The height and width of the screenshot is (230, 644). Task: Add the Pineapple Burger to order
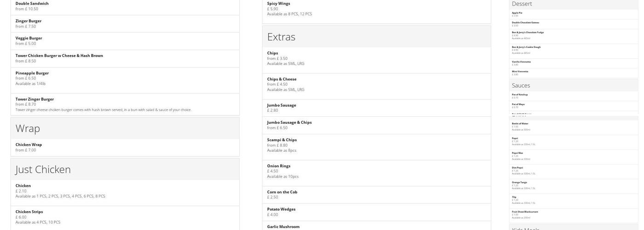pos(32,73)
